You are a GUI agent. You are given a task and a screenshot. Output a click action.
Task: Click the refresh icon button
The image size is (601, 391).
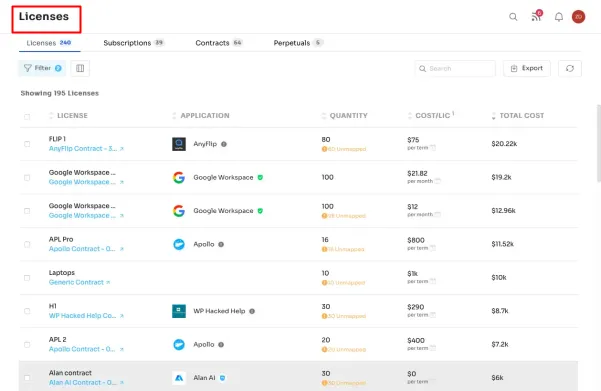570,68
